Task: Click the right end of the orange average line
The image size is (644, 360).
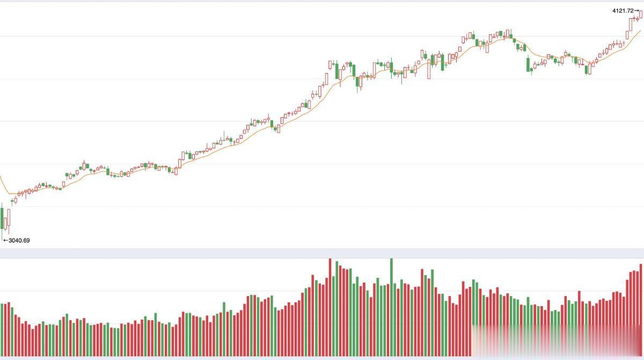Action: click(640, 31)
